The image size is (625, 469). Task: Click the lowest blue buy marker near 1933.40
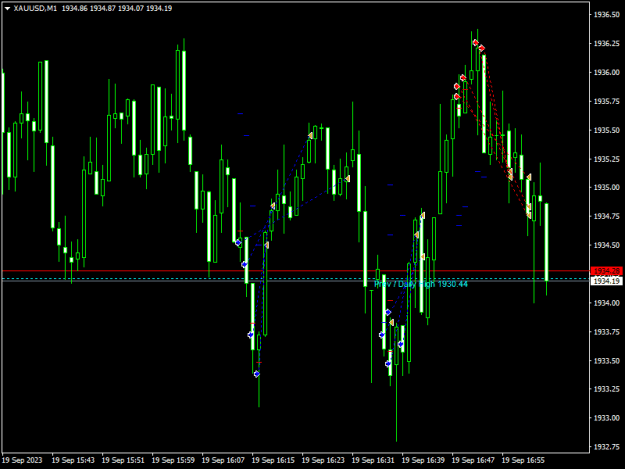click(x=257, y=374)
